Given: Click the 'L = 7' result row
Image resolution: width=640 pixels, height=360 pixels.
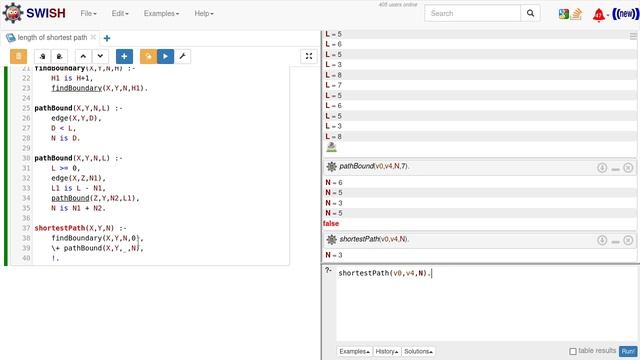Looking at the screenshot, I should [x=480, y=85].
